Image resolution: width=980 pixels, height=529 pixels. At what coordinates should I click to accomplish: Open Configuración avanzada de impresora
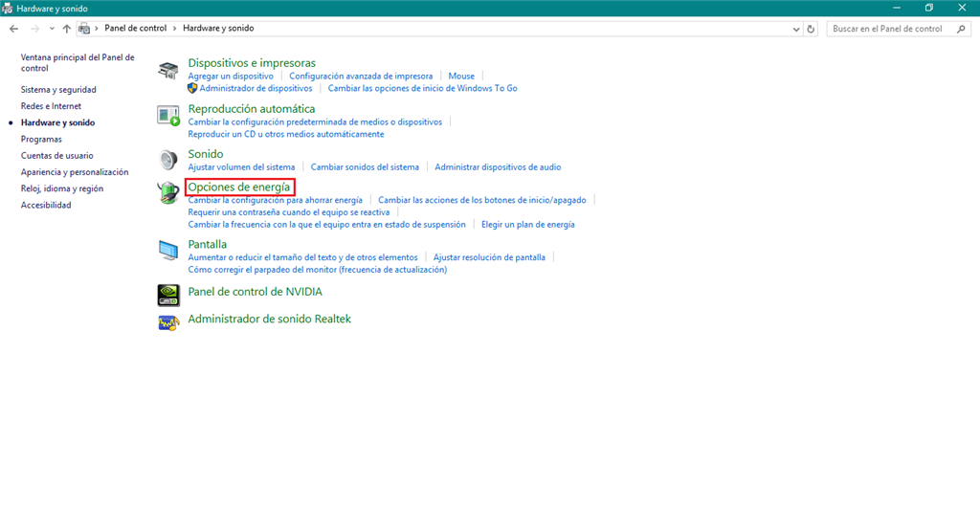coord(361,77)
